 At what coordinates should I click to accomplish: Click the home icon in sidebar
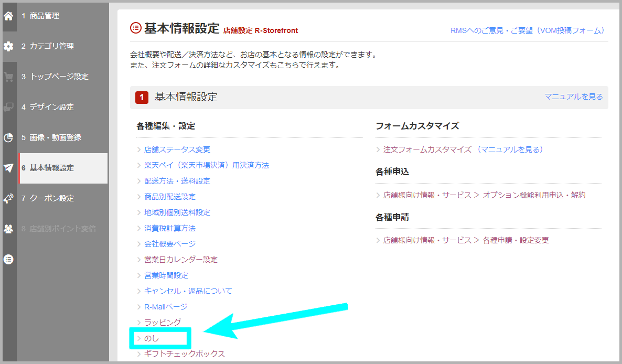point(8,16)
